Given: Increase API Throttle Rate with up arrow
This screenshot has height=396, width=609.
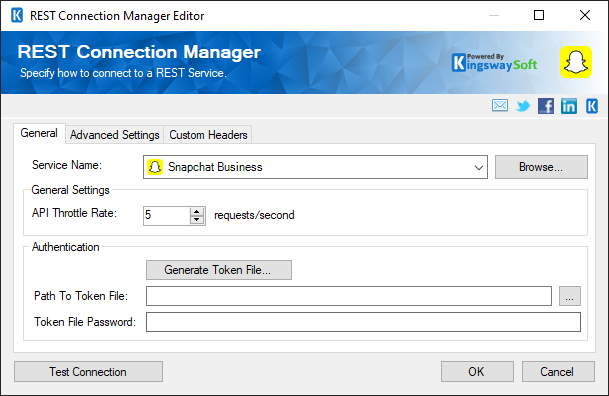Looking at the screenshot, I should click(x=197, y=211).
